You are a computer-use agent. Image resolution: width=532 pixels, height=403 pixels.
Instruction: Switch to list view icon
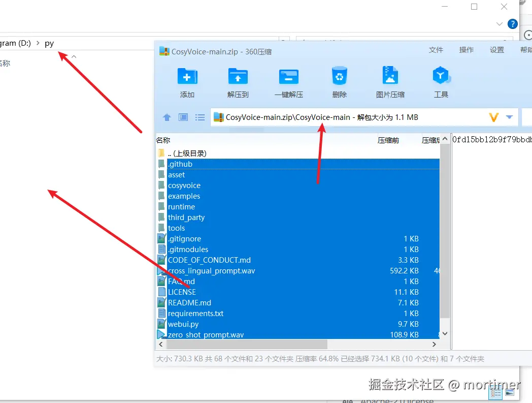(x=200, y=117)
